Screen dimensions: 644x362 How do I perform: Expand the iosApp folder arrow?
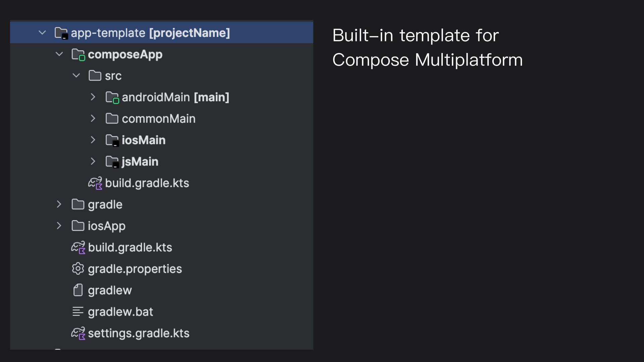coord(59,226)
